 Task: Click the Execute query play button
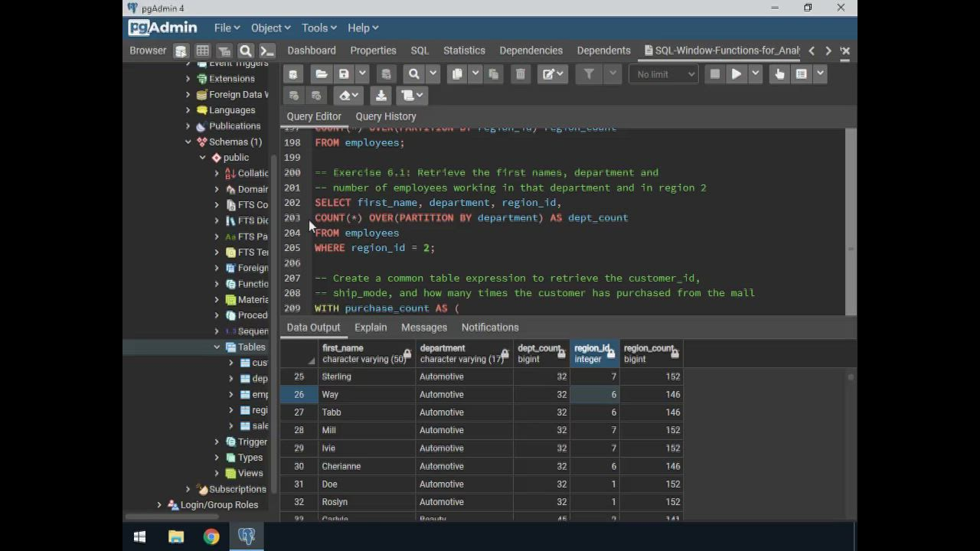coord(736,74)
